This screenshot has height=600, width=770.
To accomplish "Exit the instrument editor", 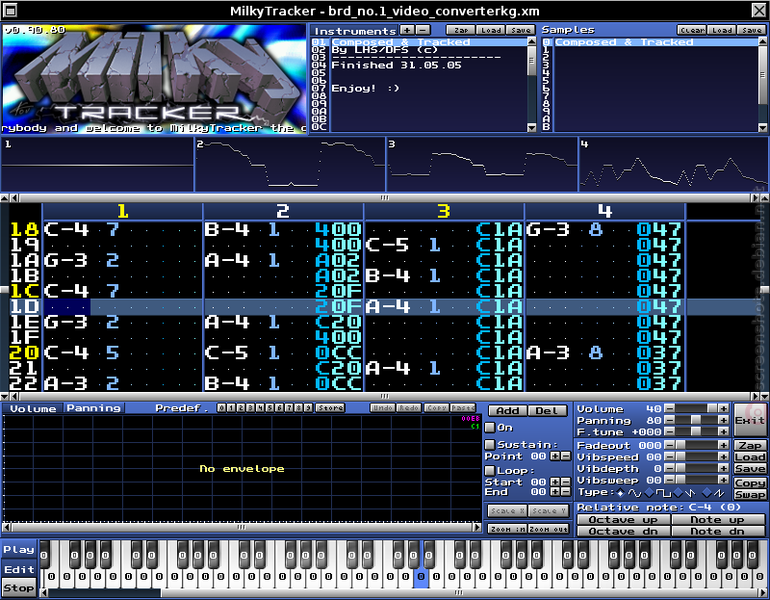I will [749, 420].
